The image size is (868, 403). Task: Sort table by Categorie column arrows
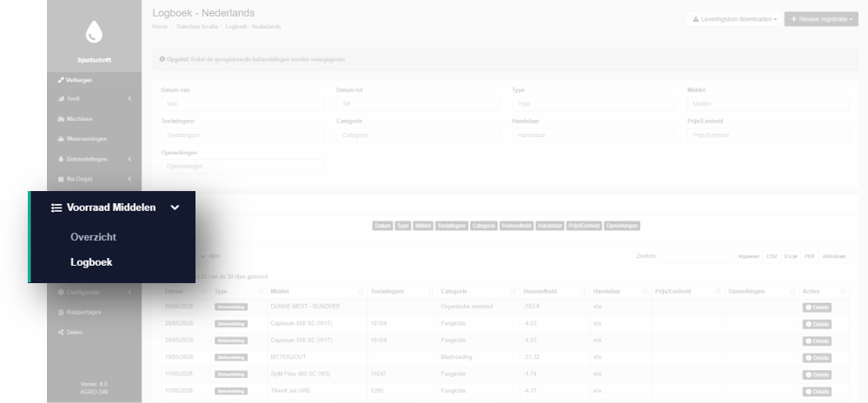click(x=514, y=292)
